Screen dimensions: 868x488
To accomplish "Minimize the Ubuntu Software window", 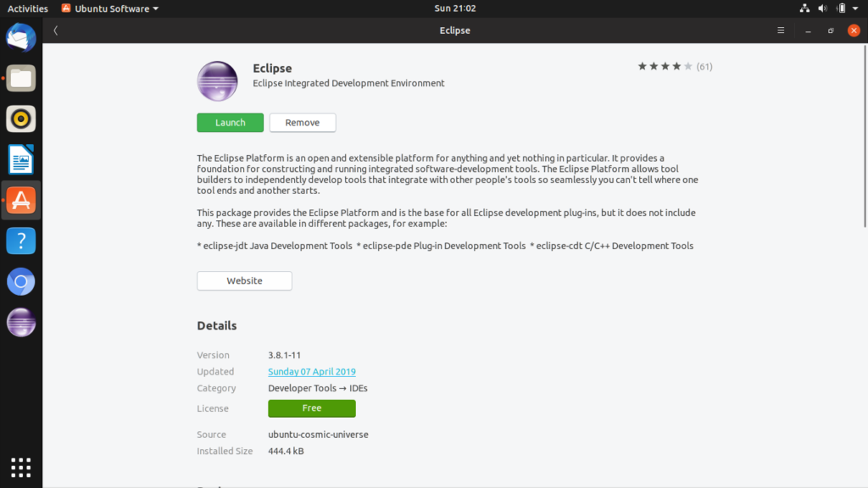I will point(808,31).
